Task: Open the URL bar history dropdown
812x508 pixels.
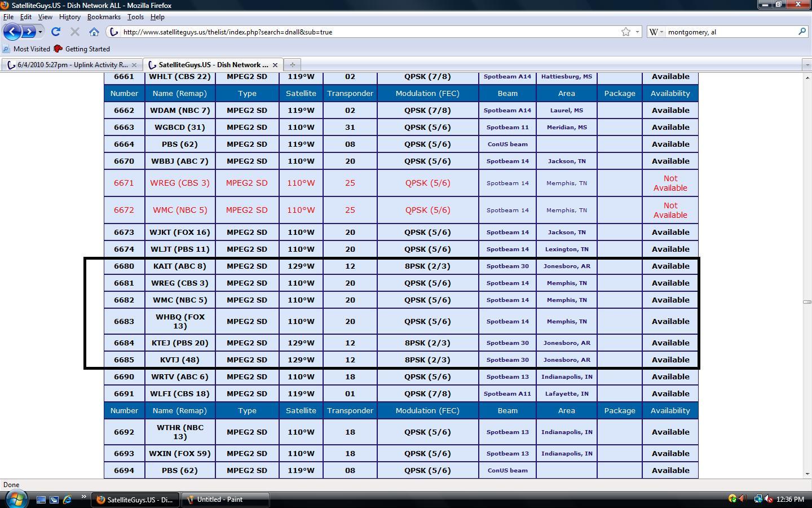Action: coord(638,32)
